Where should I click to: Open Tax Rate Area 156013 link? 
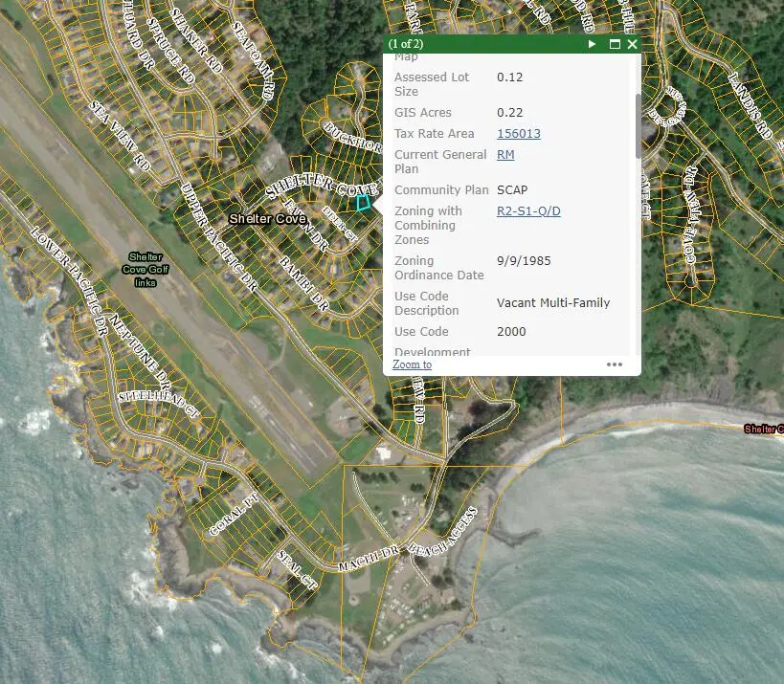tap(518, 134)
